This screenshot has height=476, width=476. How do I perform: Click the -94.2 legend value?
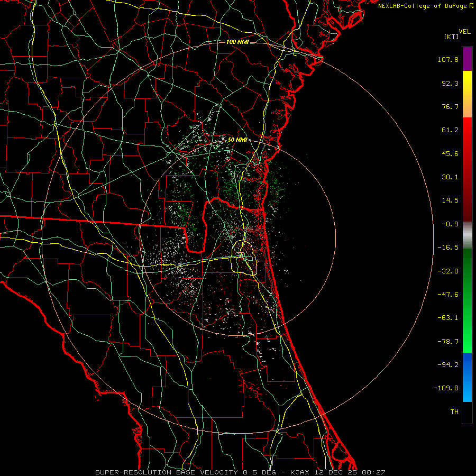[x=448, y=365]
